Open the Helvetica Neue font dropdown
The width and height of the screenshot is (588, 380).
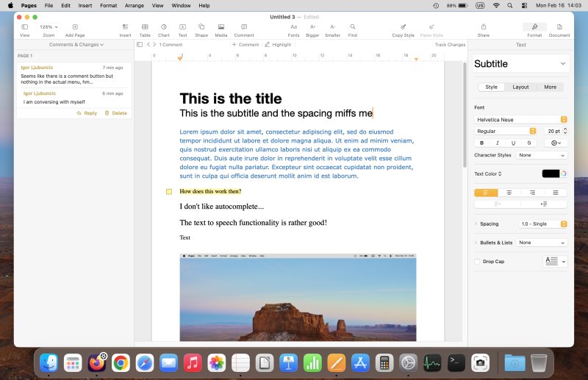coord(520,119)
